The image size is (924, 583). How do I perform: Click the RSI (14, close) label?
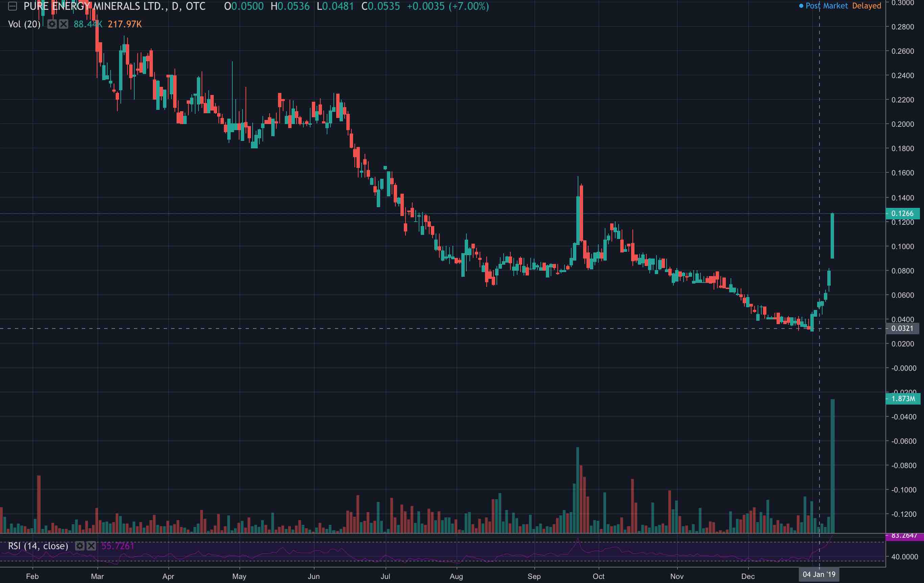pyautogui.click(x=38, y=546)
